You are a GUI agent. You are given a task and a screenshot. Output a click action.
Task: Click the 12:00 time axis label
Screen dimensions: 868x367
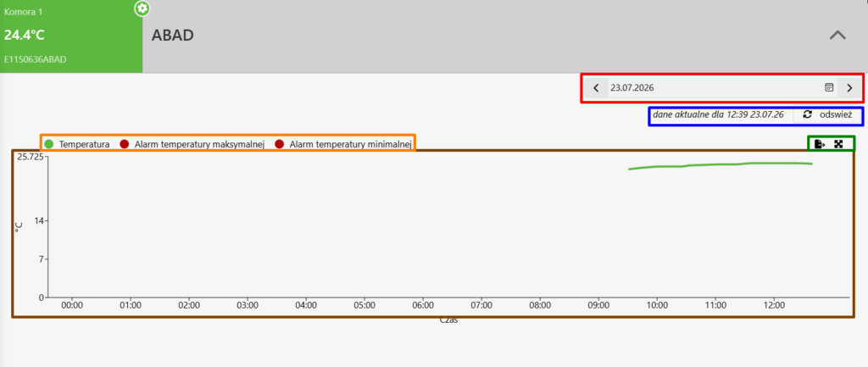(774, 305)
